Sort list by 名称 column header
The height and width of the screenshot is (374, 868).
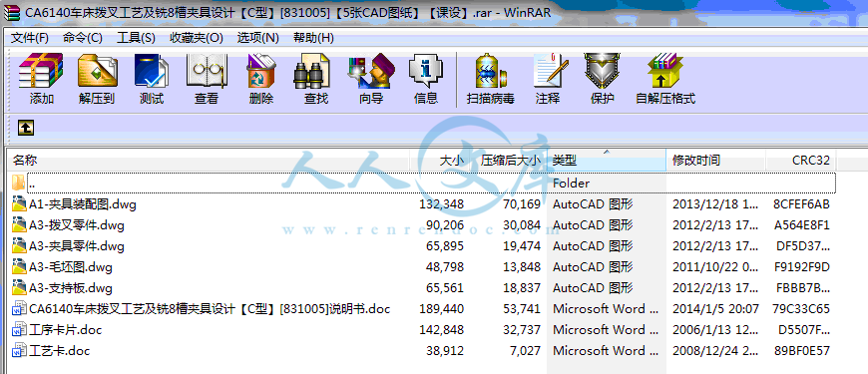pyautogui.click(x=210, y=161)
